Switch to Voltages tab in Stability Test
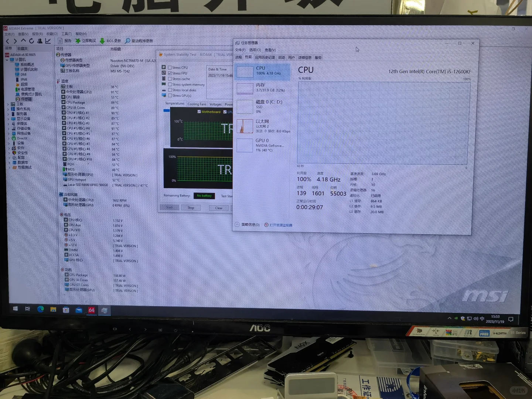 tap(215, 104)
